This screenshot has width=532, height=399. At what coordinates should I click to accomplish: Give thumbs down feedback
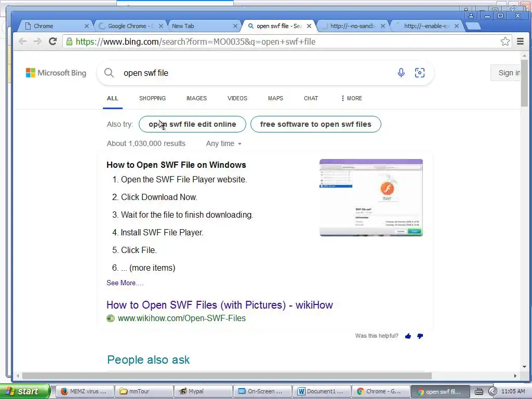tap(420, 336)
